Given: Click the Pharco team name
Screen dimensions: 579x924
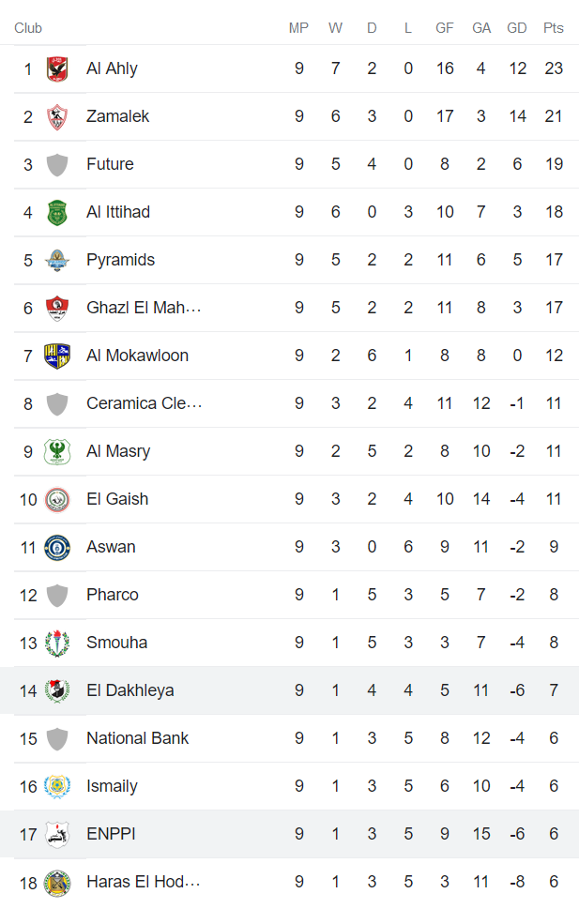Looking at the screenshot, I should [x=112, y=594].
